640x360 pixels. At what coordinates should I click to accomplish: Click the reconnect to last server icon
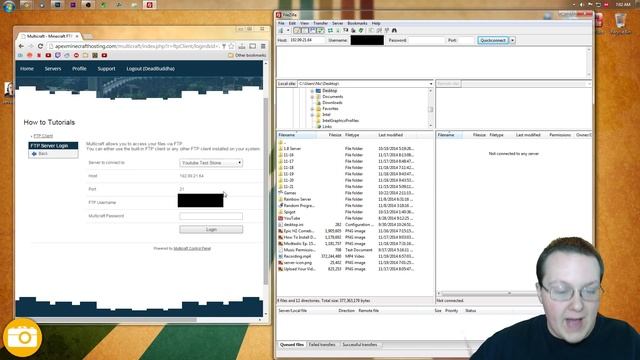361,31
